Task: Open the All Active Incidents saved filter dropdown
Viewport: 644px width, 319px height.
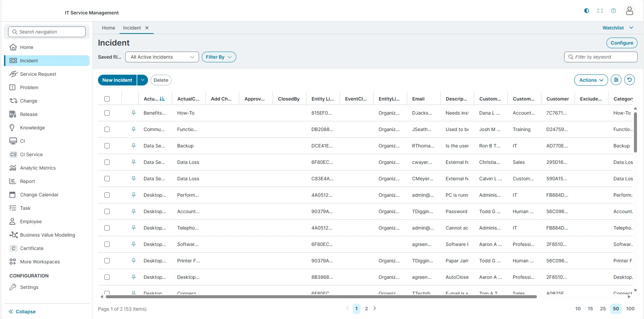Action: tap(162, 57)
